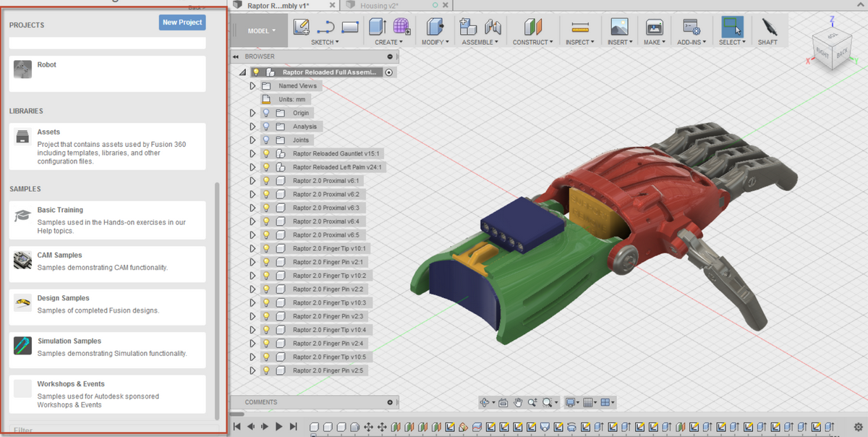Viewport: 868px width, 437px height.
Task: Click the Zoom magnifier icon in navigation bar
Action: pos(533,402)
